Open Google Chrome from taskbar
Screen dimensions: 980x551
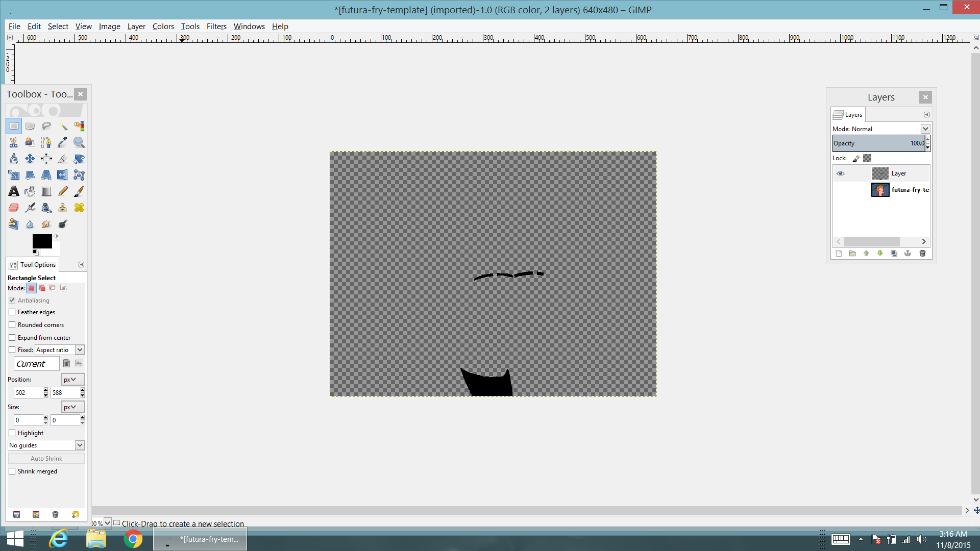click(133, 539)
